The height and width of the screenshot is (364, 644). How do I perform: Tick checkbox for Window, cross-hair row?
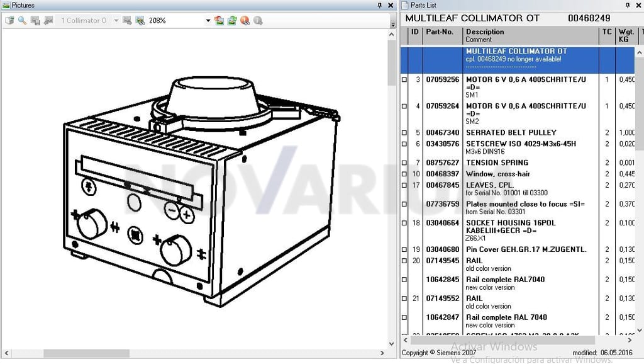click(404, 174)
